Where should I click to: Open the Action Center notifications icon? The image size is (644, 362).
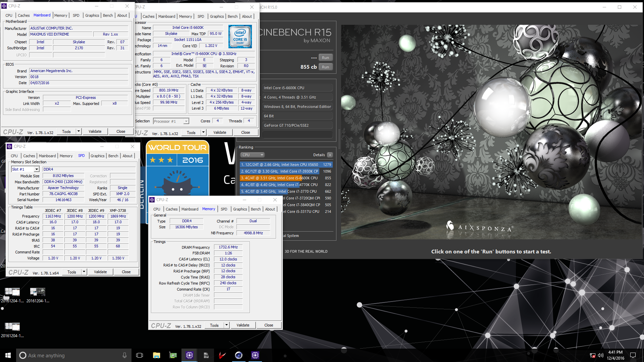tap(633, 355)
